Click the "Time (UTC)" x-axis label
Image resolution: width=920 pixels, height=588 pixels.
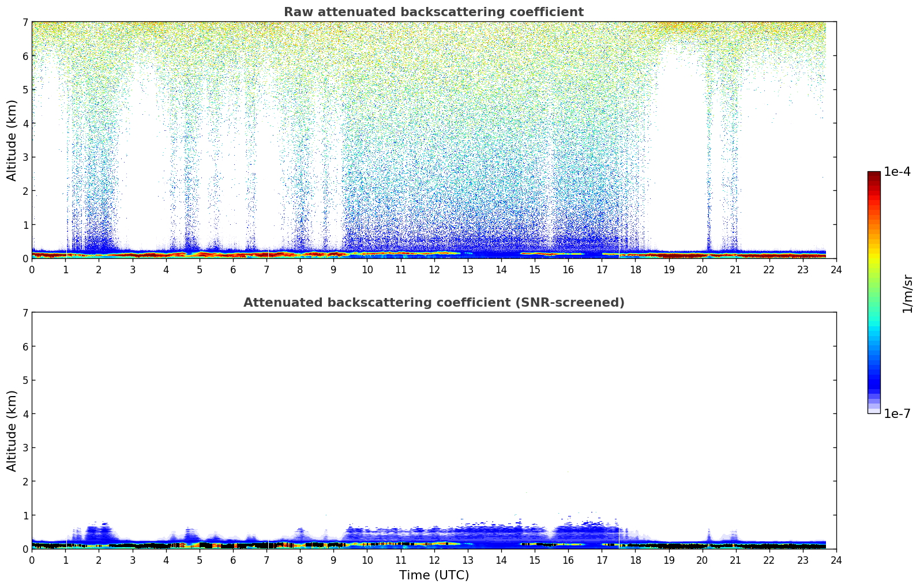tap(434, 575)
